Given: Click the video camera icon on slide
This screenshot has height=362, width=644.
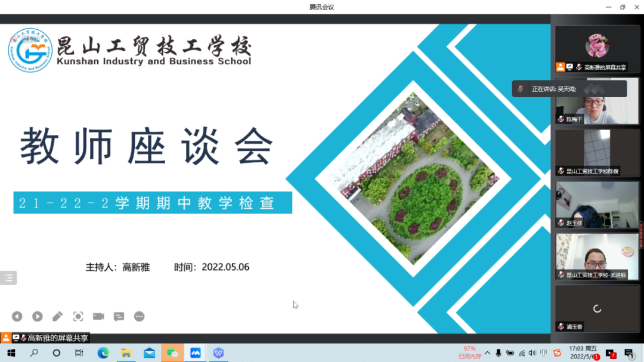Looking at the screenshot, I should 98,317.
